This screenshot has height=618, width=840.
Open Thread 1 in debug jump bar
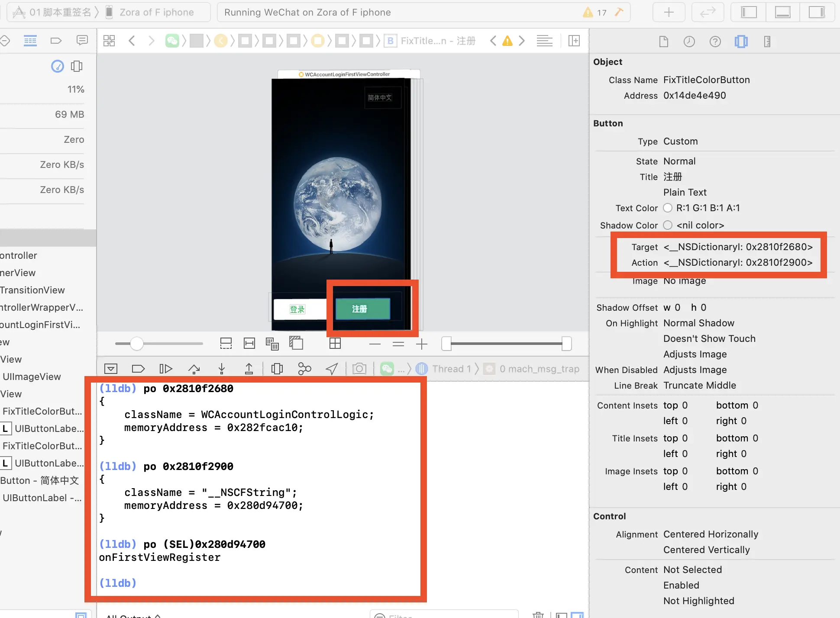450,369
